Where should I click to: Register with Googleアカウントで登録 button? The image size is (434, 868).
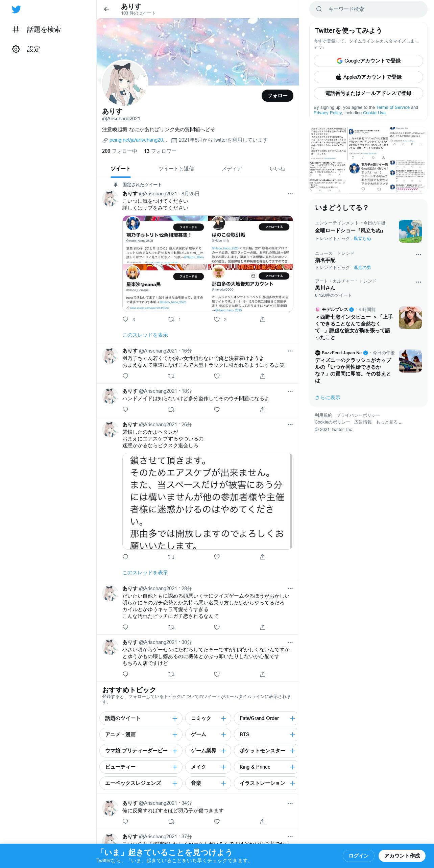[368, 61]
